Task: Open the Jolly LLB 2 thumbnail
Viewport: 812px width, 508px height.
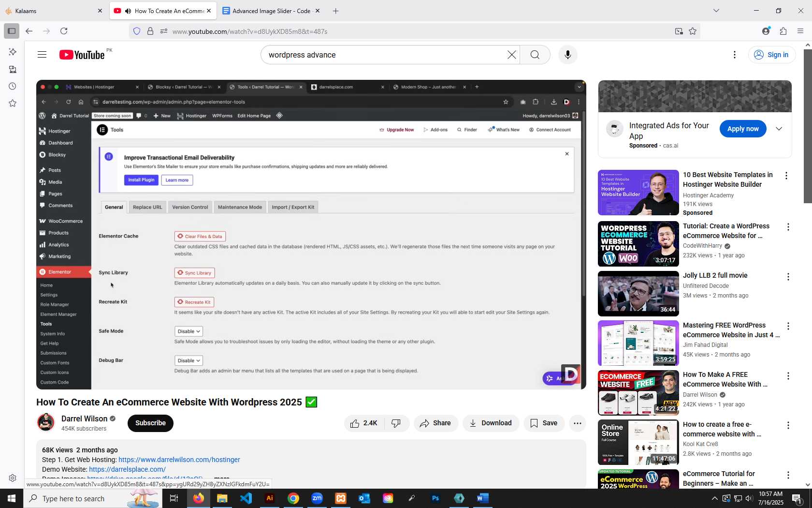Action: (638, 294)
